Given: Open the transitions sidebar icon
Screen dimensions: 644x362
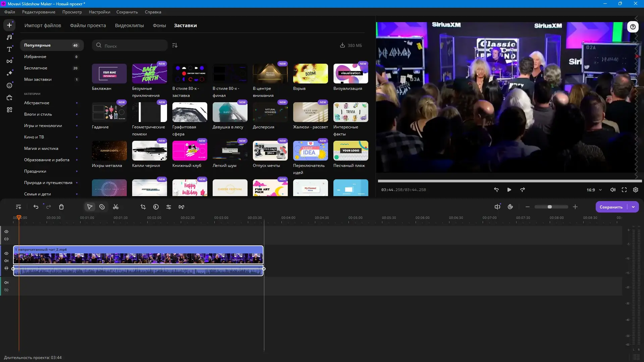Looking at the screenshot, I should click(x=9, y=61).
